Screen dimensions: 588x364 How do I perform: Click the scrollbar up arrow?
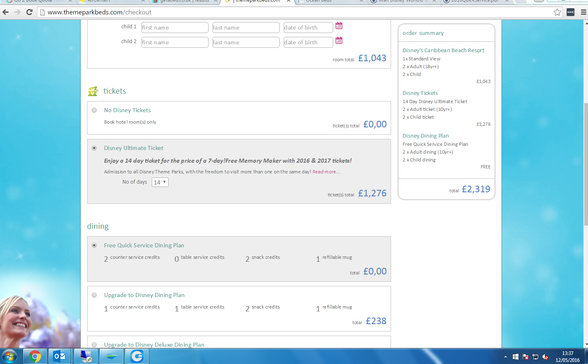[586, 23]
